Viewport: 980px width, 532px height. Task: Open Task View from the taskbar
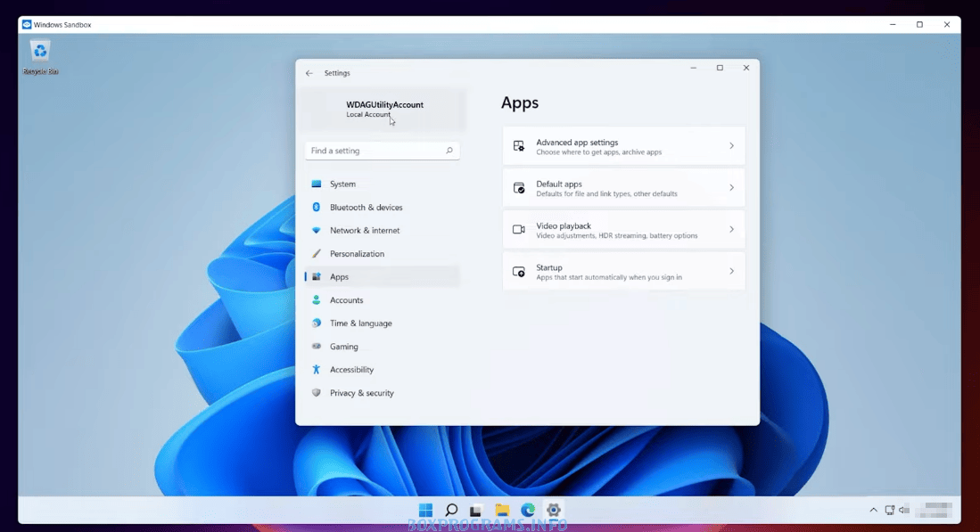(x=476, y=510)
